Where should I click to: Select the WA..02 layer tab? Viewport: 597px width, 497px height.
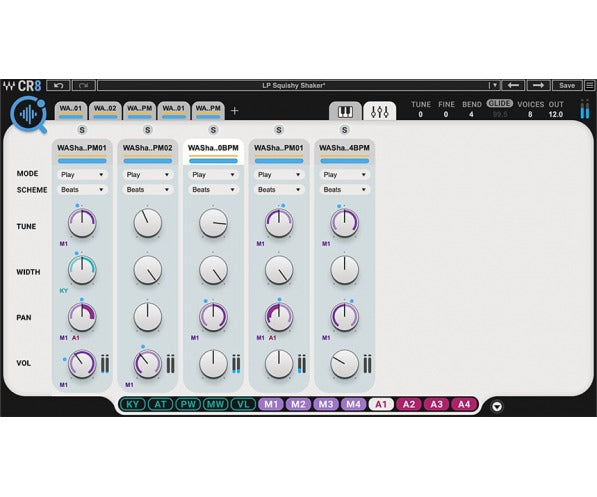105,111
